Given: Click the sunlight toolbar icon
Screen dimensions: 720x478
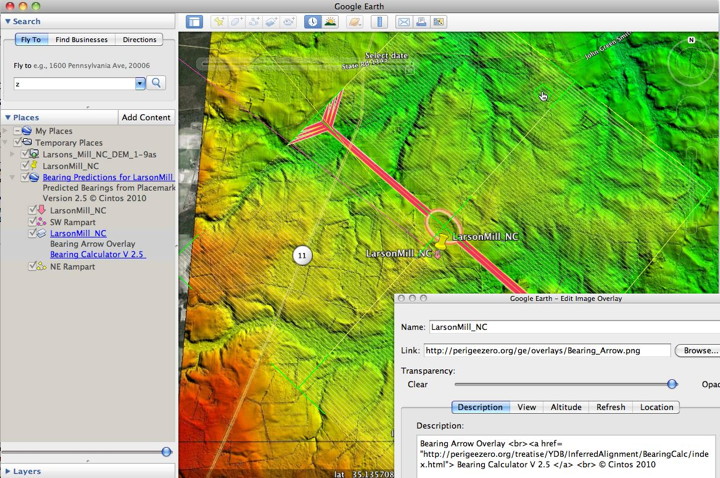Looking at the screenshot, I should click(330, 21).
